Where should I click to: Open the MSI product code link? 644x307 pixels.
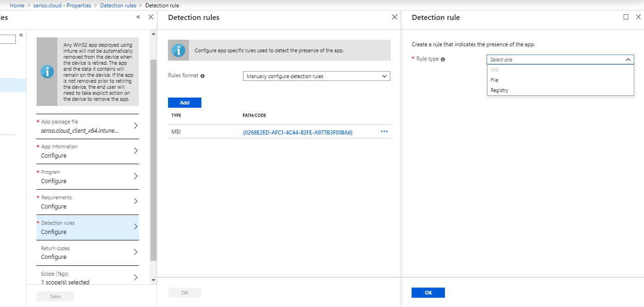pos(297,132)
